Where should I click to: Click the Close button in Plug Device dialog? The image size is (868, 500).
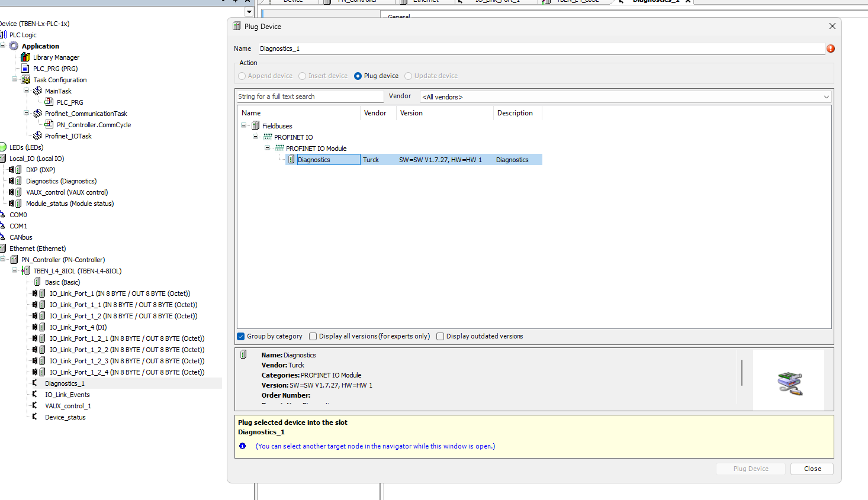tap(812, 469)
